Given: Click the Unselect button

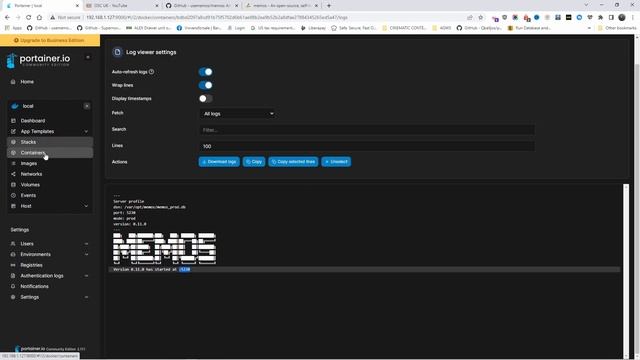Looking at the screenshot, I should (x=336, y=162).
